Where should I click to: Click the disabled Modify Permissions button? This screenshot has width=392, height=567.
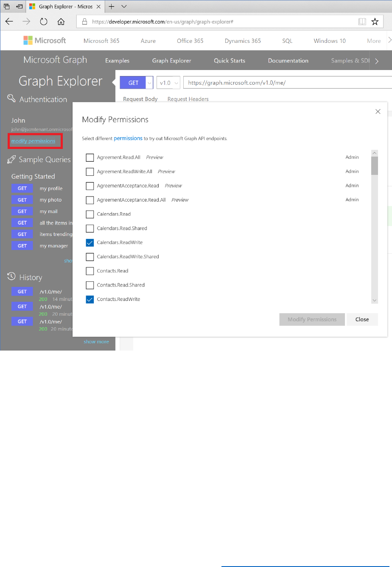point(312,320)
